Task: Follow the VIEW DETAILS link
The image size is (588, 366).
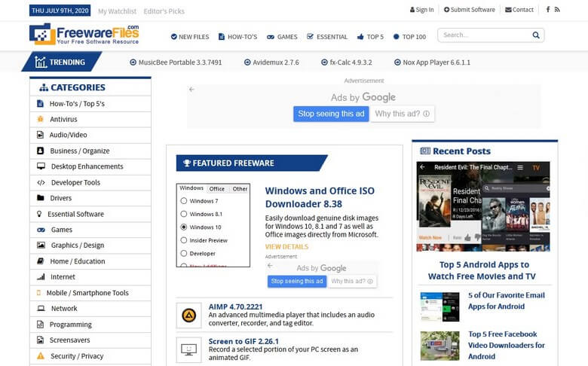Action: (x=286, y=247)
